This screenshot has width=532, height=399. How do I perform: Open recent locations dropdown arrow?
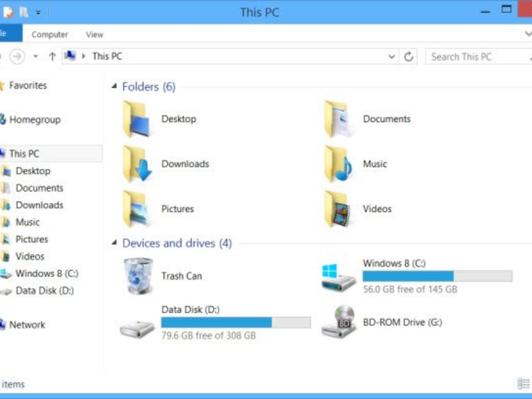tap(36, 56)
